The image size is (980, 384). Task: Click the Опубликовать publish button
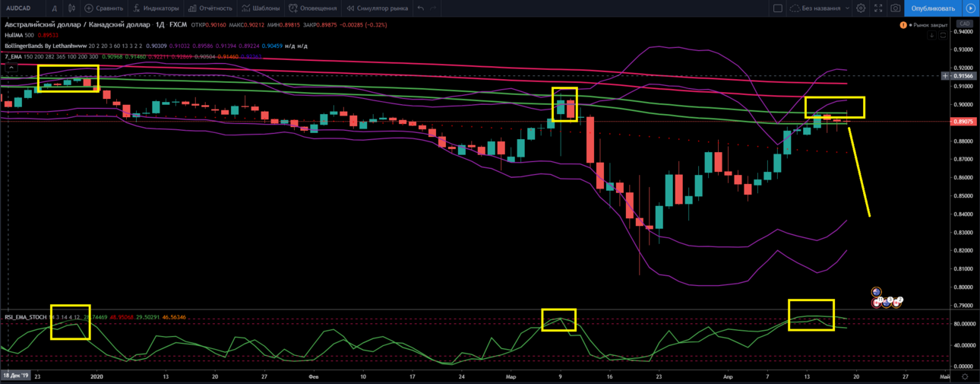[x=932, y=8]
